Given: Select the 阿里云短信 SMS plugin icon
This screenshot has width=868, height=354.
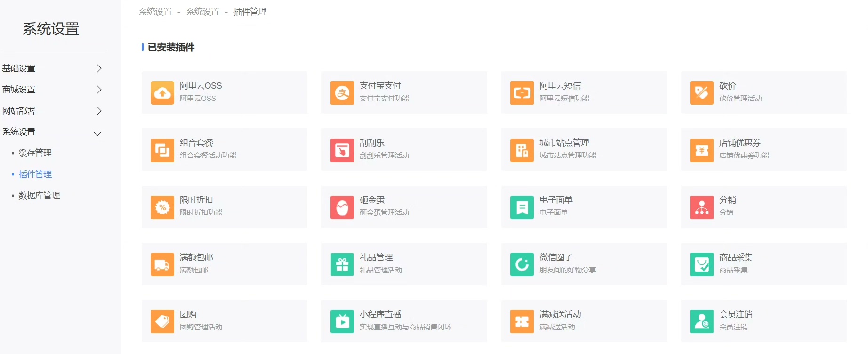Looking at the screenshot, I should (522, 92).
